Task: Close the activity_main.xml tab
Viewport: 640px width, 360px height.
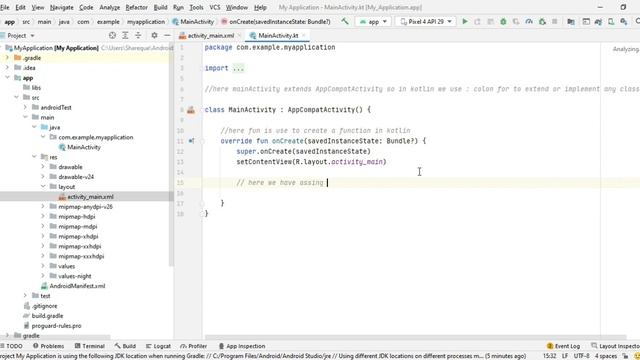Action: pyautogui.click(x=239, y=36)
